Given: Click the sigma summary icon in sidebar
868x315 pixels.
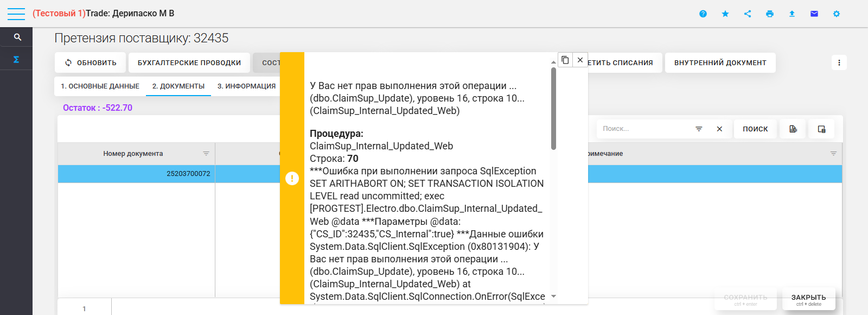Looking at the screenshot, I should (x=16, y=59).
